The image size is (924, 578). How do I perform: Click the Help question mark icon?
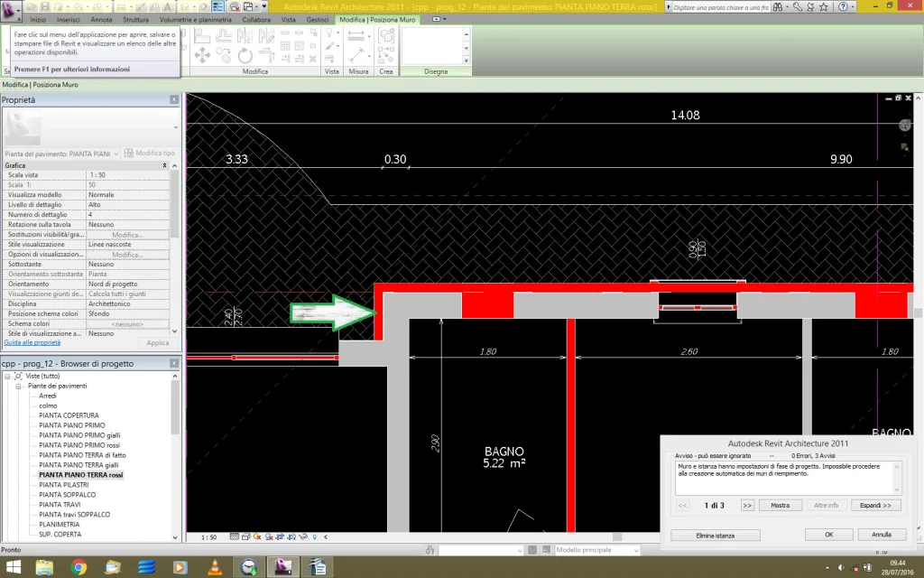[844, 7]
